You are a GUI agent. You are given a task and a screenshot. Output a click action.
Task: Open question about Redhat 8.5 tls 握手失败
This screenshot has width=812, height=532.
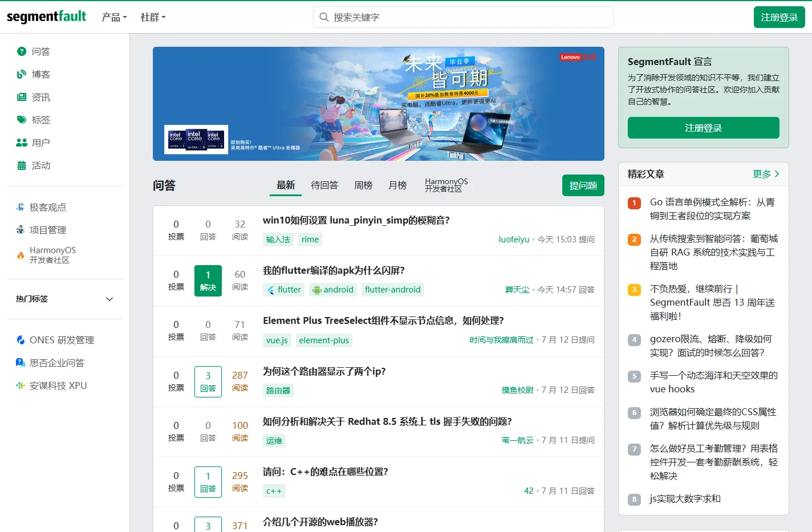tap(387, 421)
